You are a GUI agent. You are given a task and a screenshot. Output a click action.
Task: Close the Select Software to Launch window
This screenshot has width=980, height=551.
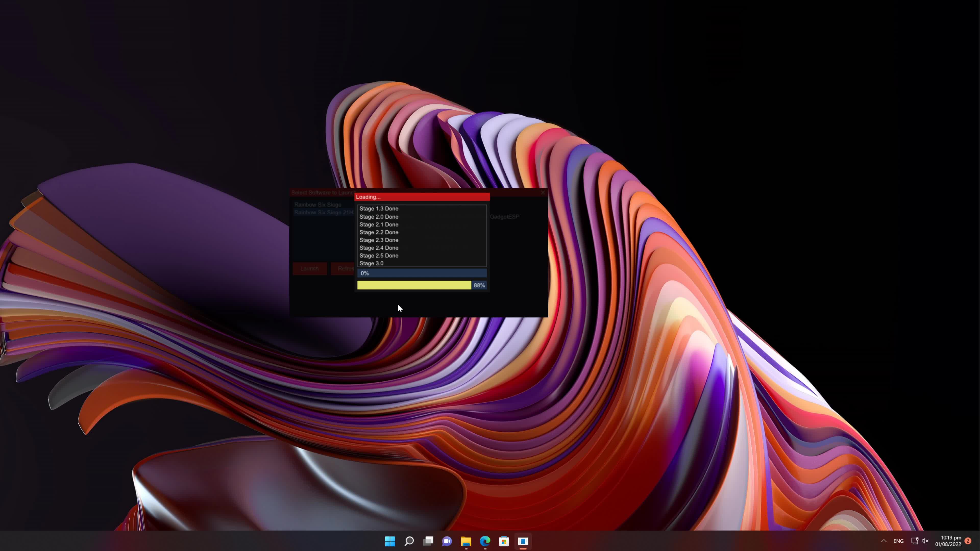(x=543, y=192)
